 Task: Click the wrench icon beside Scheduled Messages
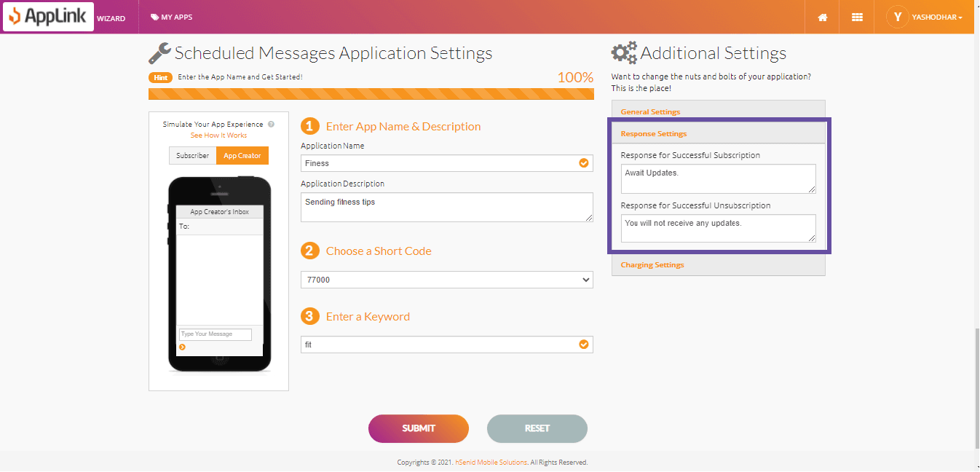coord(159,53)
